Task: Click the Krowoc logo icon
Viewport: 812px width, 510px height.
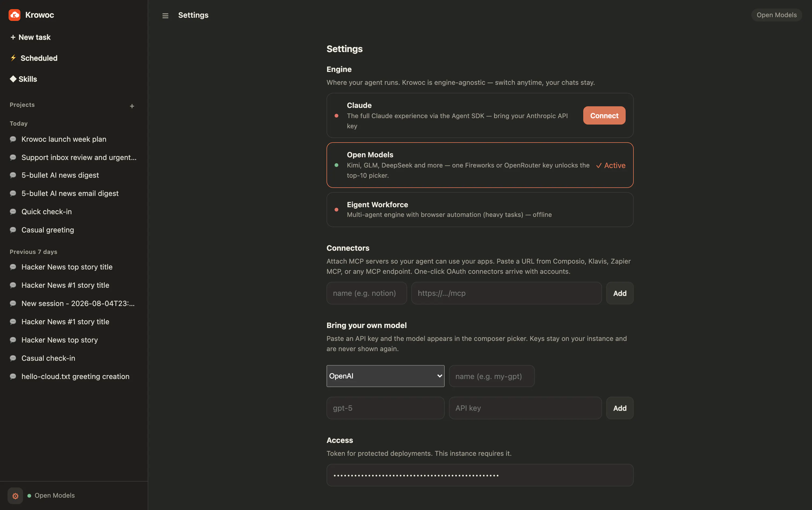Action: (x=15, y=15)
